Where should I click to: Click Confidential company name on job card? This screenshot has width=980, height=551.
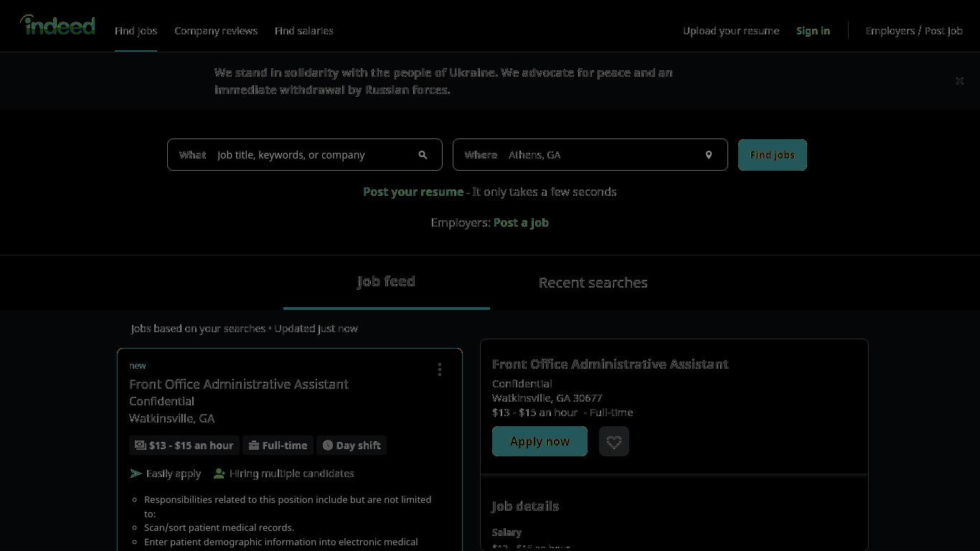pyautogui.click(x=161, y=401)
